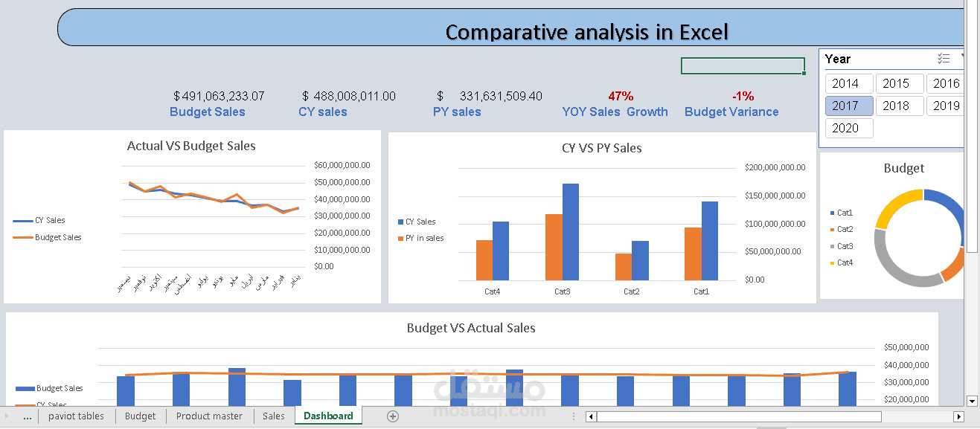
Task: Click the Budget Sales label
Action: click(x=208, y=112)
